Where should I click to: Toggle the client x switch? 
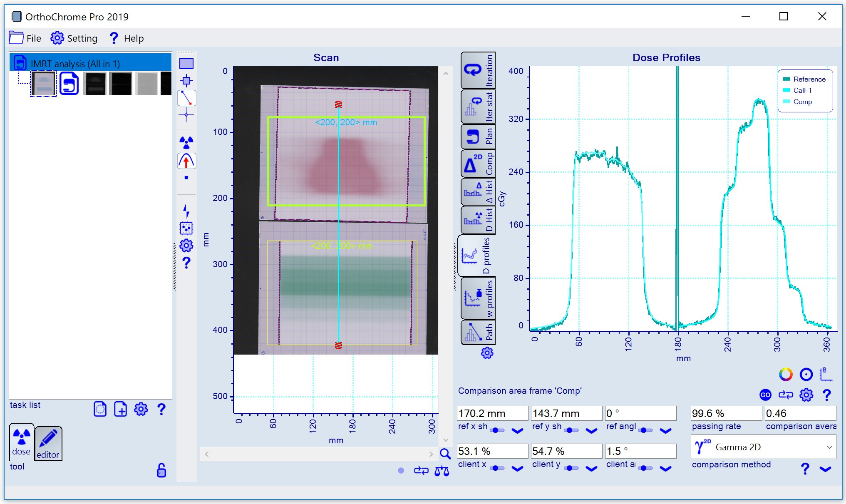(497, 468)
